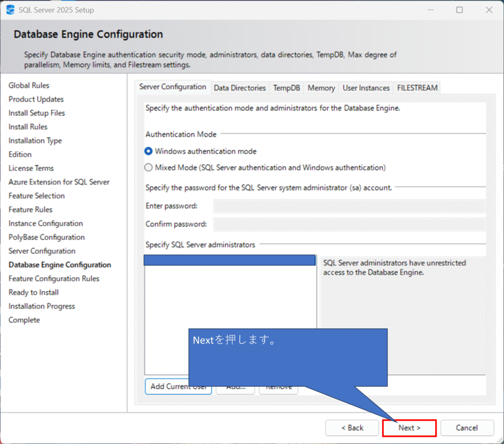
Task: Go back with the Back button
Action: click(x=352, y=428)
